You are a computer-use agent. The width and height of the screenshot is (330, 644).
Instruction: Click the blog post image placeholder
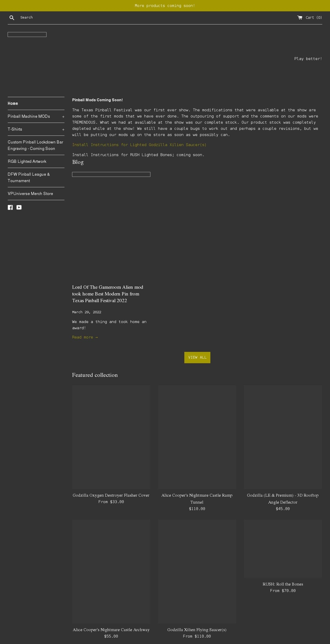(111, 174)
